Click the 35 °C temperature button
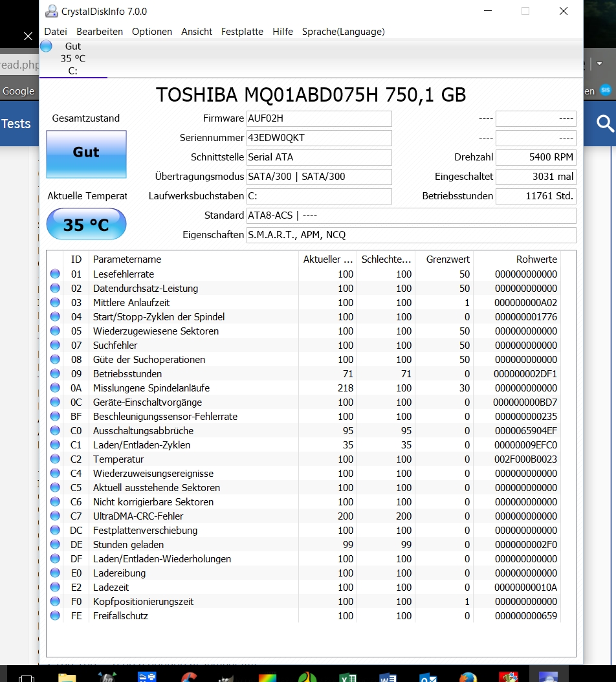 pyautogui.click(x=86, y=224)
